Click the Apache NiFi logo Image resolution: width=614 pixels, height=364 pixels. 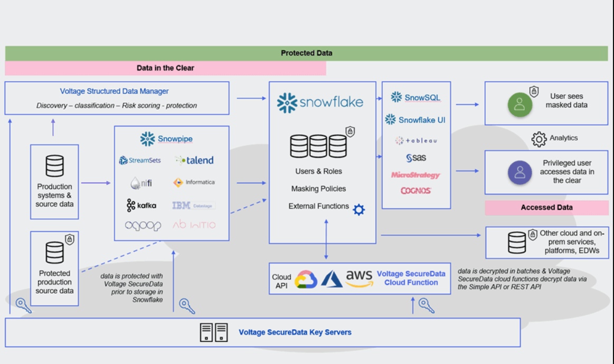(x=141, y=183)
